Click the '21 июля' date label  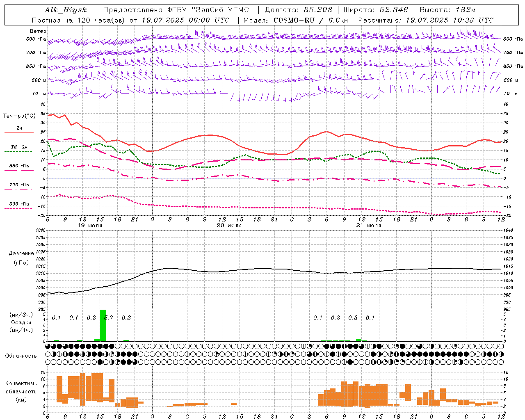click(x=368, y=226)
